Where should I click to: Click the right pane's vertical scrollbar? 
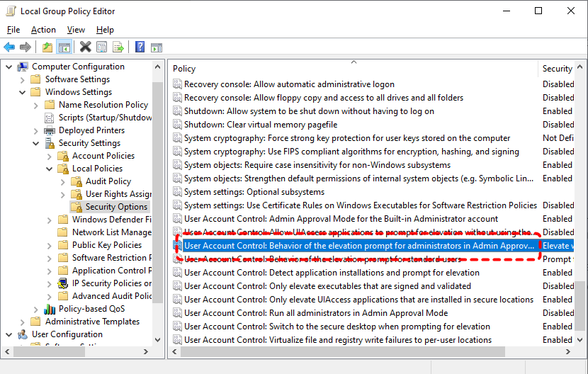[x=581, y=212]
